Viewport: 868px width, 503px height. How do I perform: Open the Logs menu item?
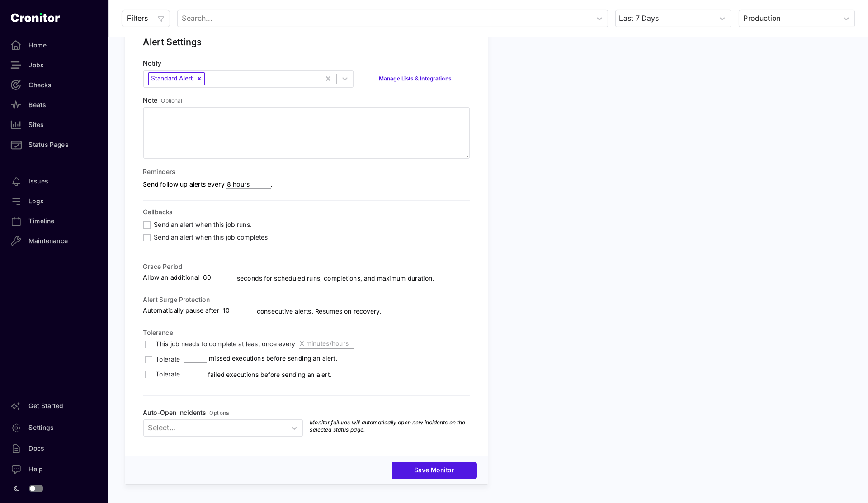tap(36, 201)
